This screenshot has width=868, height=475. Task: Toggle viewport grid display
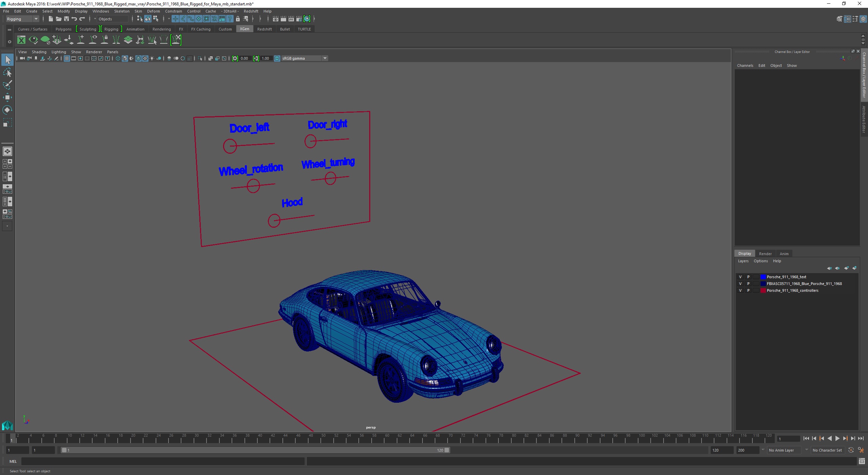(67, 58)
